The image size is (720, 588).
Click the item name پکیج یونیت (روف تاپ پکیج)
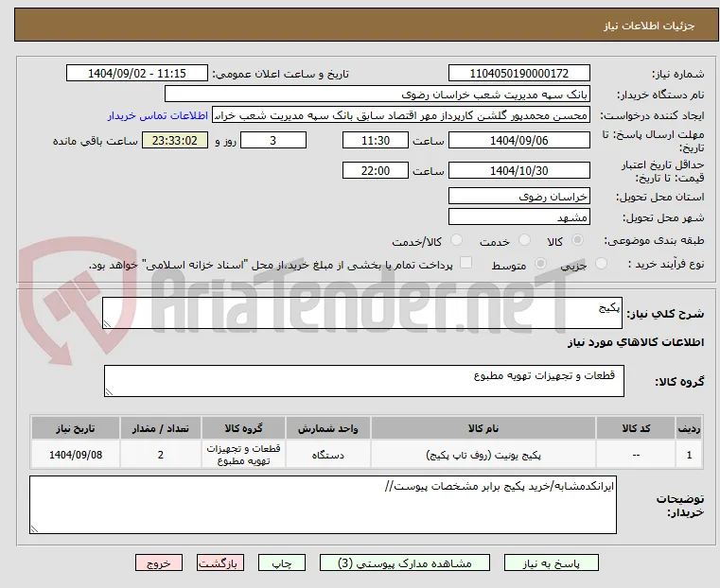click(483, 455)
